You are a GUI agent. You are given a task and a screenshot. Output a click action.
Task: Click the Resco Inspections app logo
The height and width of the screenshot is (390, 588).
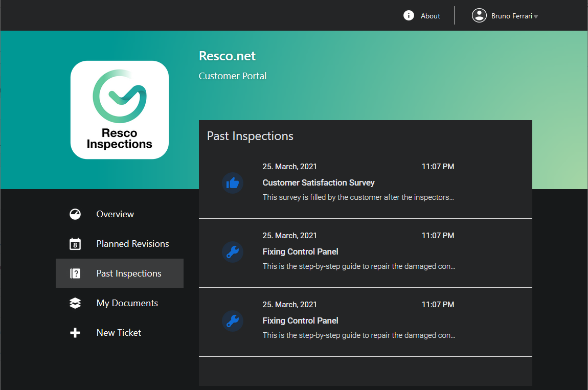(120, 110)
